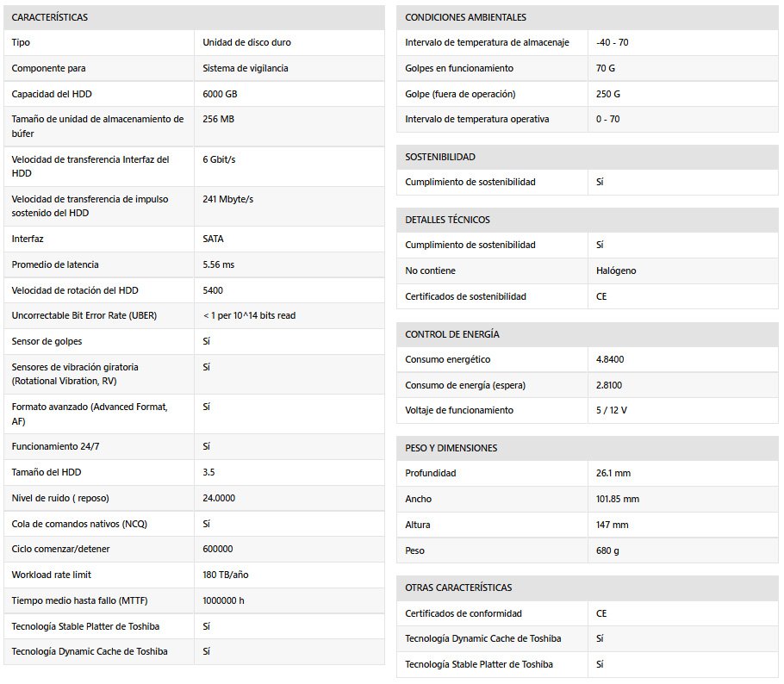784x684 pixels.
Task: Select the PESO Y DIMENSIONES header
Action: click(451, 448)
